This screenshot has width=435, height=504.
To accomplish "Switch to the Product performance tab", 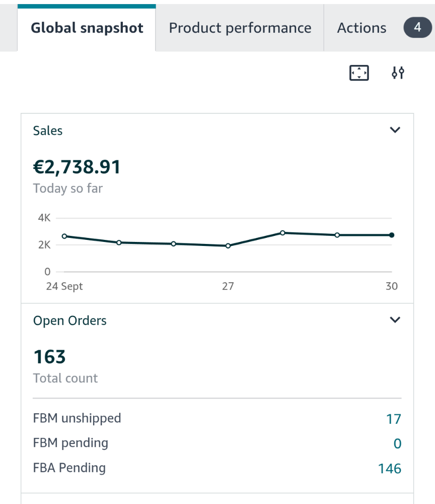I will pos(240,28).
